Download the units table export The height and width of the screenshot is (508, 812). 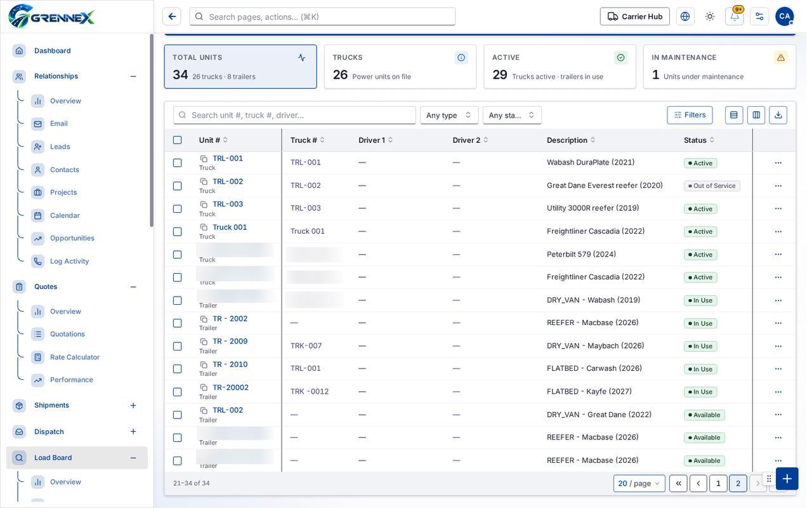point(778,115)
